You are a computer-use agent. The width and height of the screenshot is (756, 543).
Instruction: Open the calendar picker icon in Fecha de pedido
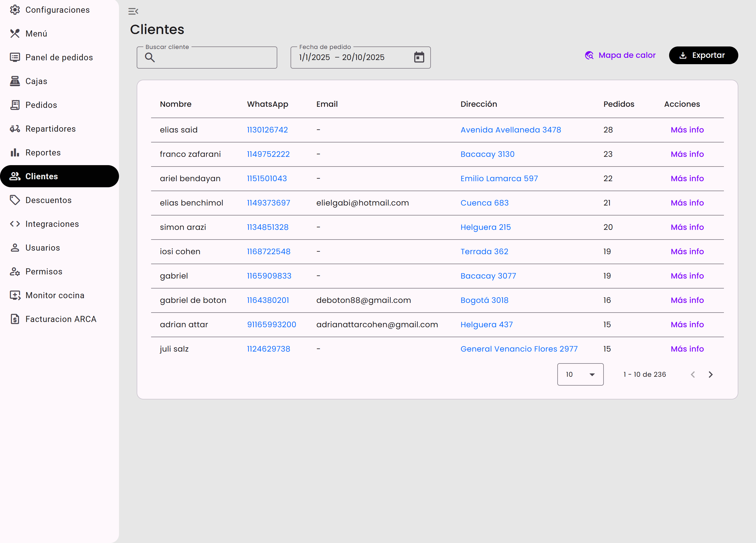point(419,57)
